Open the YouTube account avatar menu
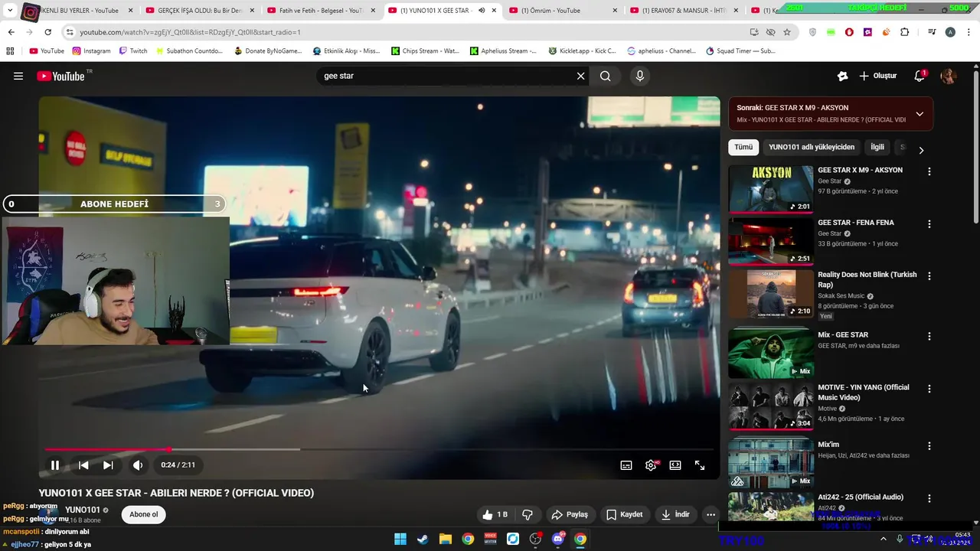Image resolution: width=980 pixels, height=551 pixels. [x=949, y=76]
